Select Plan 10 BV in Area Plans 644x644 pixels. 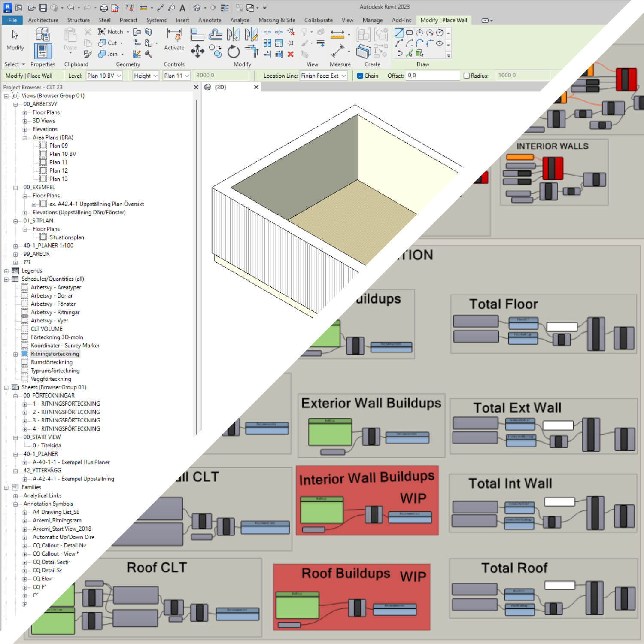(62, 154)
